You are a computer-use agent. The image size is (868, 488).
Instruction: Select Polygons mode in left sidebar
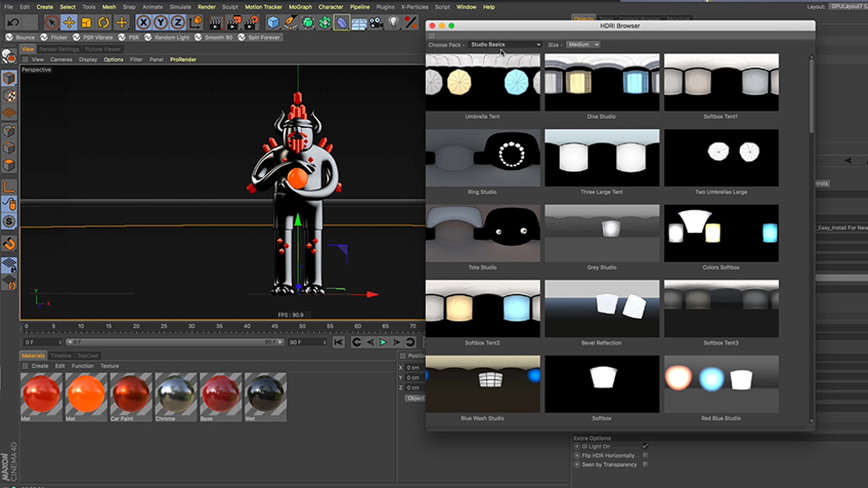click(9, 166)
